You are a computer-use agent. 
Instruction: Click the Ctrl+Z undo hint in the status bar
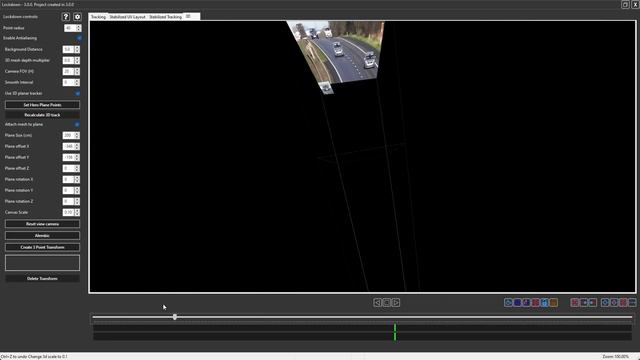coord(34,357)
